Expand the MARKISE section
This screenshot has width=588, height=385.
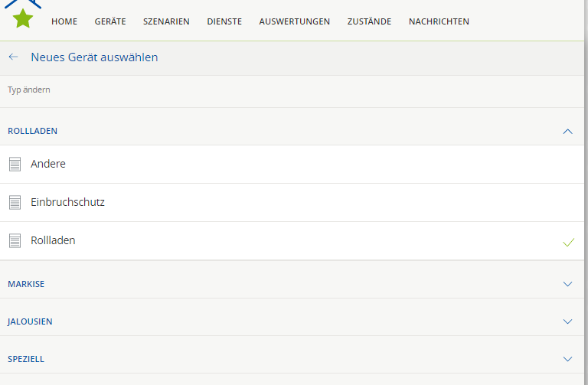[x=567, y=284]
